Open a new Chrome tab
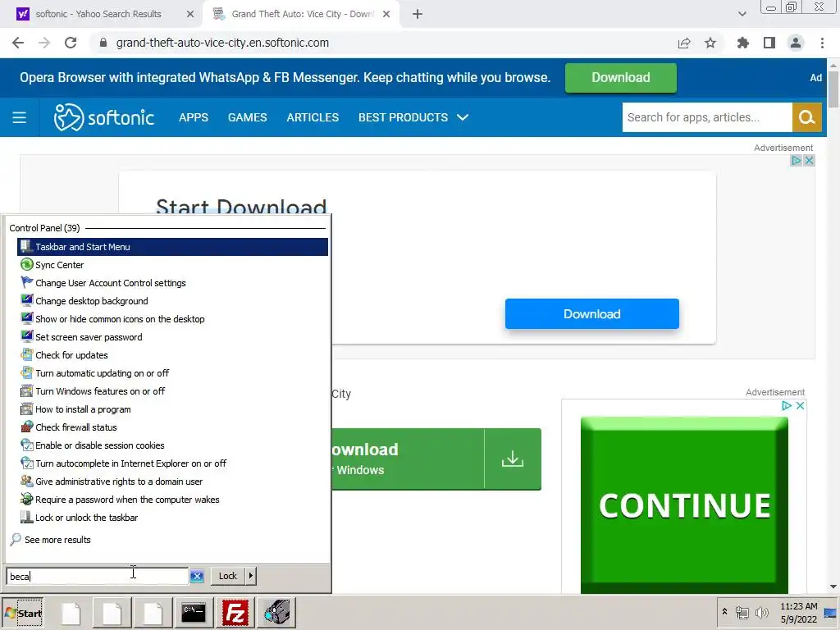 point(418,14)
